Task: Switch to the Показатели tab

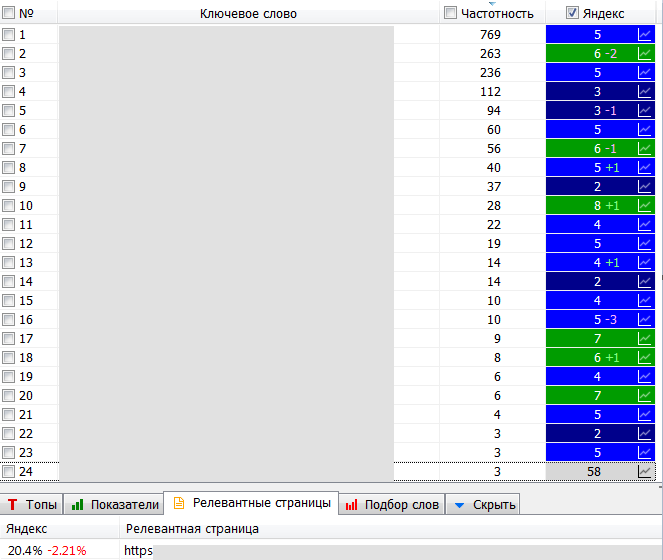Action: click(x=114, y=504)
